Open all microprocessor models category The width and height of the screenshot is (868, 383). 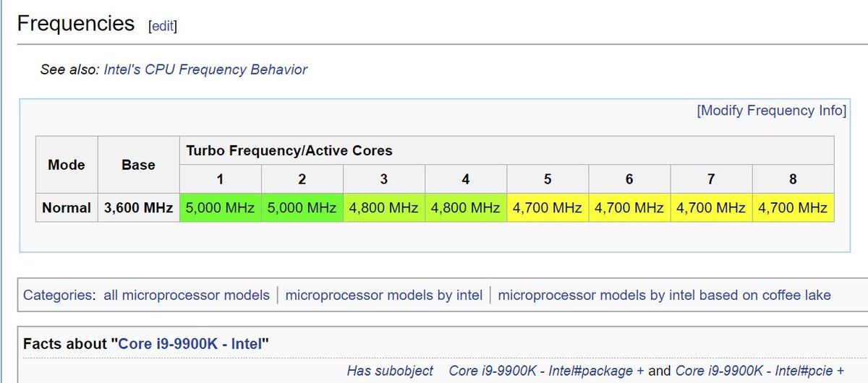point(187,295)
